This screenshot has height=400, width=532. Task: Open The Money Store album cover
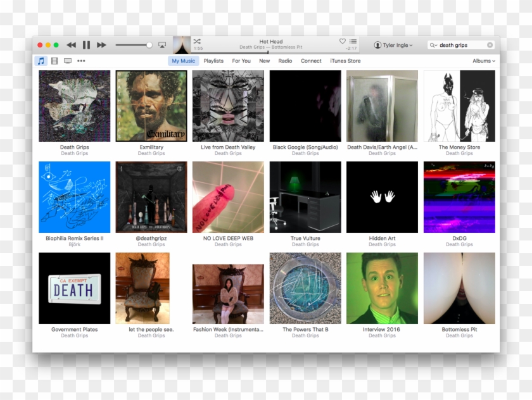459,106
